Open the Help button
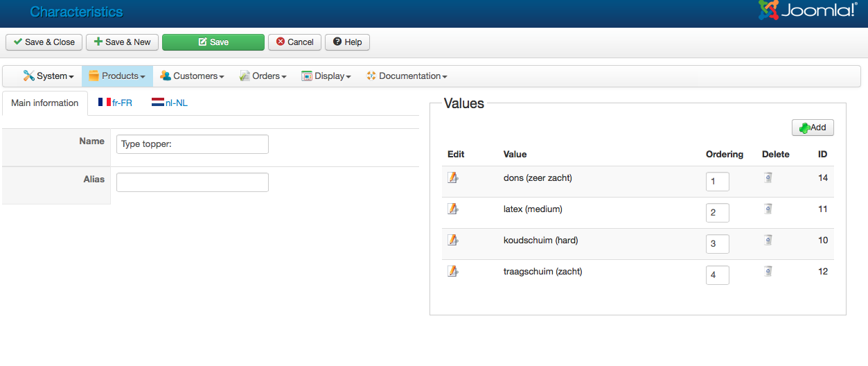 (348, 42)
